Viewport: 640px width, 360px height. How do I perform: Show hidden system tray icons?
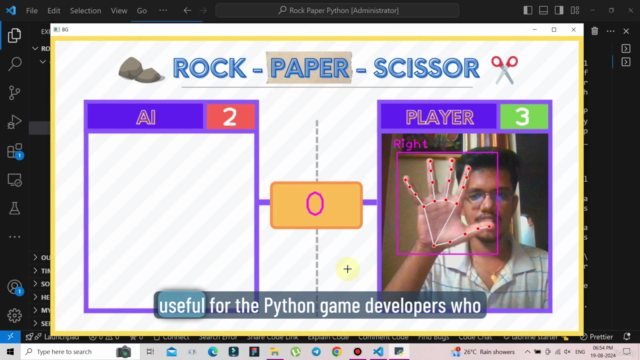click(527, 351)
